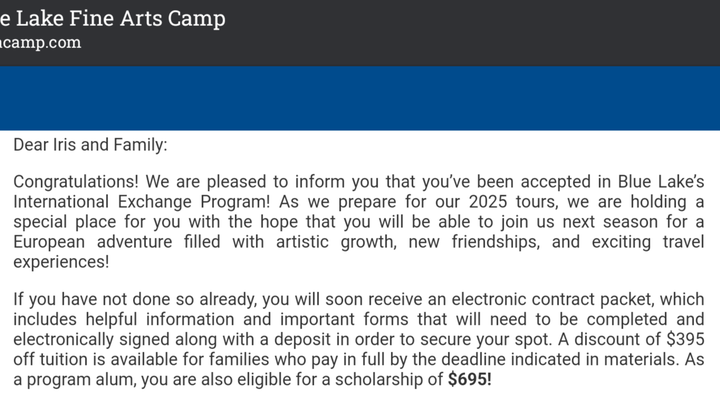The width and height of the screenshot is (720, 405).
Task: Click the 'Blue Lake's' text in first paragraph
Action: pyautogui.click(x=661, y=182)
